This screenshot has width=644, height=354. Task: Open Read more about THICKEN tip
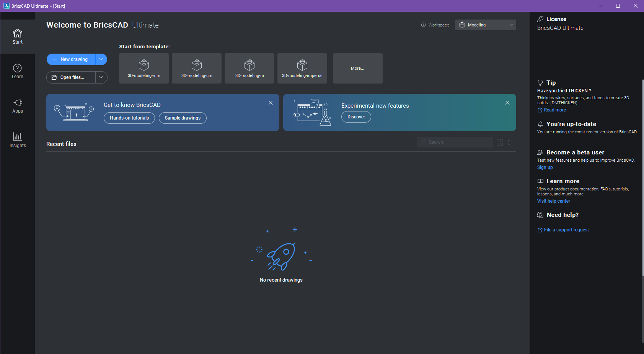[x=552, y=110]
